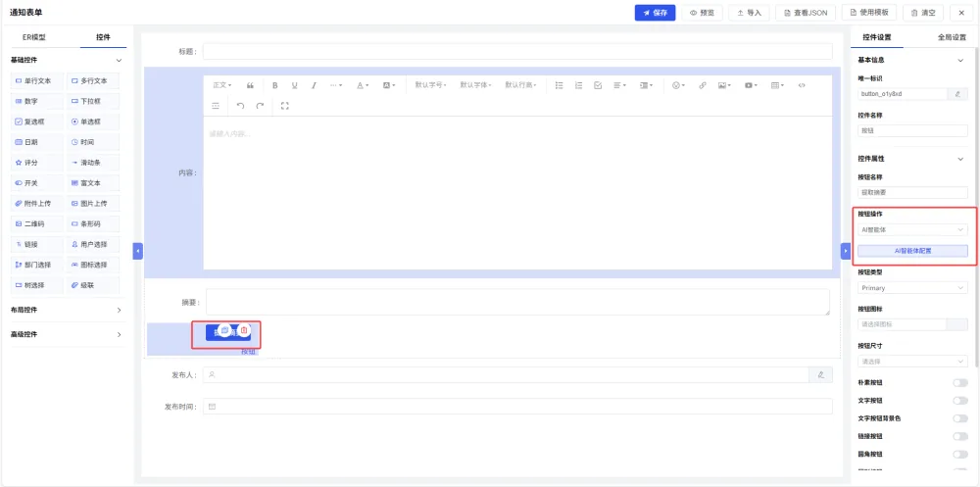The width and height of the screenshot is (980, 487).
Task: Copy the selected button control
Action: (x=225, y=329)
